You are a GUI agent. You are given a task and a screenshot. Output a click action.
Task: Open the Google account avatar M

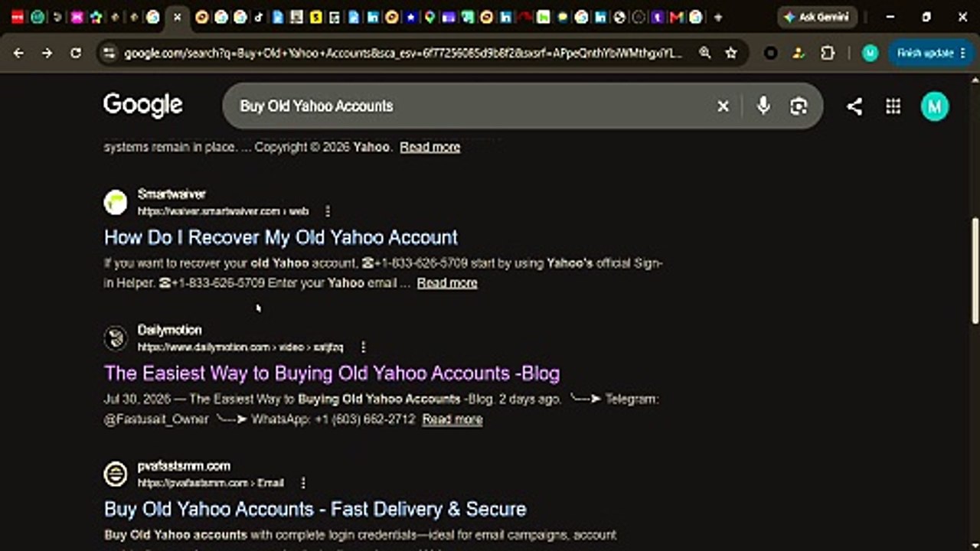(x=934, y=106)
